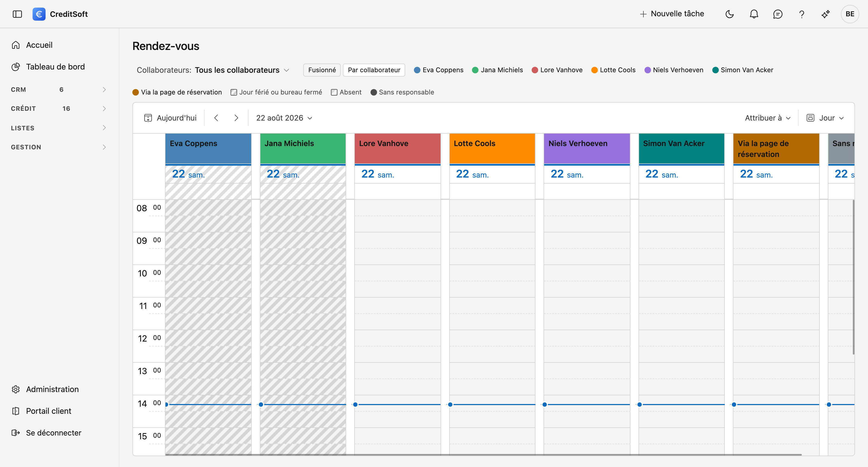Image resolution: width=868 pixels, height=467 pixels.
Task: Go to previous day arrow
Action: [x=216, y=118]
